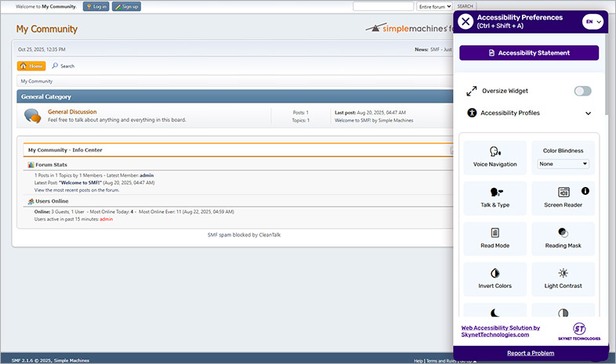Click SMF spam blocked by CleanTalk link
Screen dimensions: 616x364
244,235
